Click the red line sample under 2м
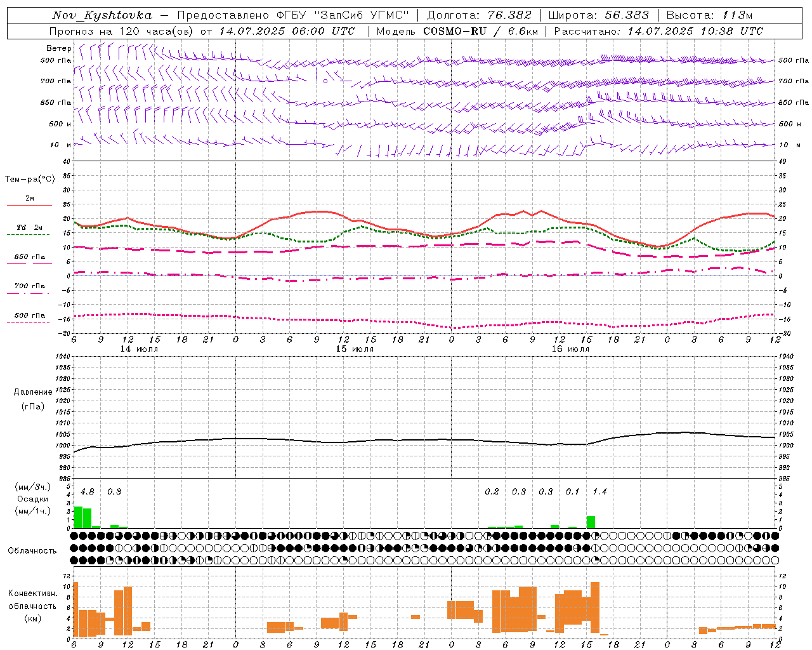The height and width of the screenshot is (650, 812). point(29,206)
